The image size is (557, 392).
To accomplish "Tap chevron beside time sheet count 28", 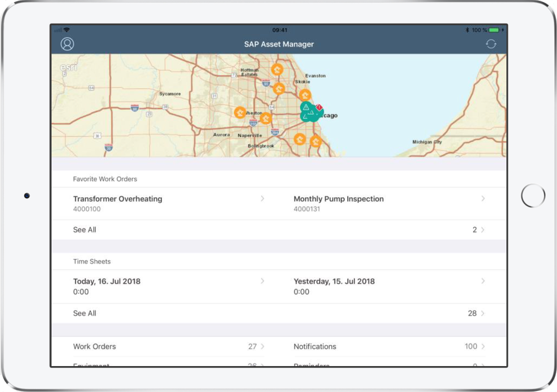I will (x=483, y=313).
